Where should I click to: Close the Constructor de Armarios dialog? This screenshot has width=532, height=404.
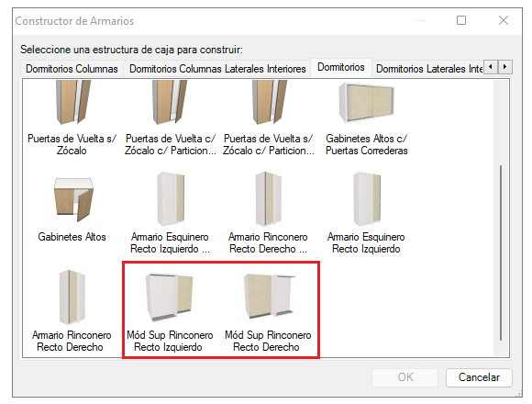(504, 21)
